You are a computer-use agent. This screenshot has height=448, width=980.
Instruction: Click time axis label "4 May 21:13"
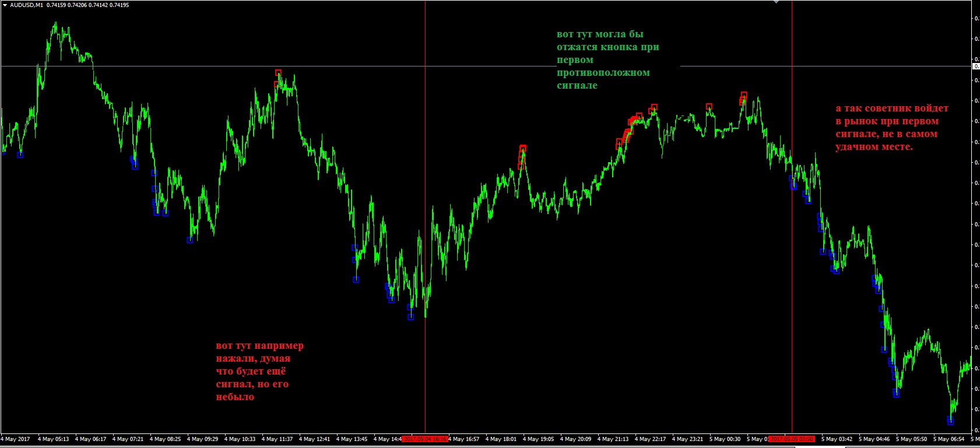pyautogui.click(x=613, y=439)
